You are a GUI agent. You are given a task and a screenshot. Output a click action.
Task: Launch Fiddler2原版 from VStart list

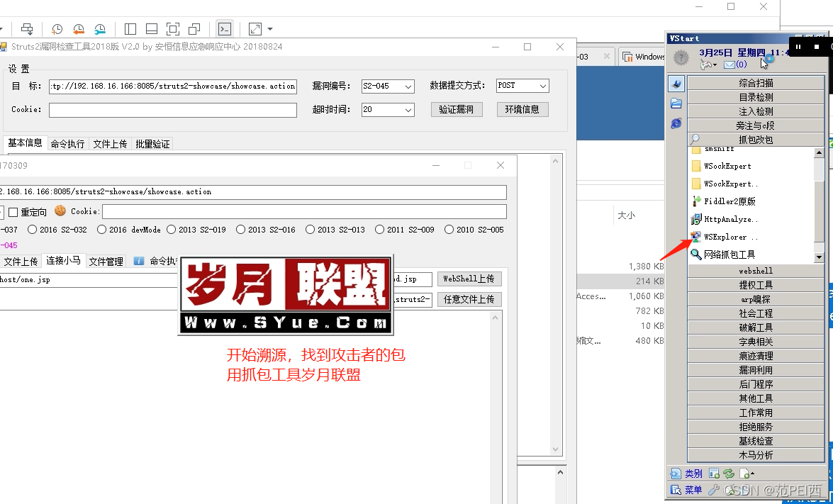723,201
